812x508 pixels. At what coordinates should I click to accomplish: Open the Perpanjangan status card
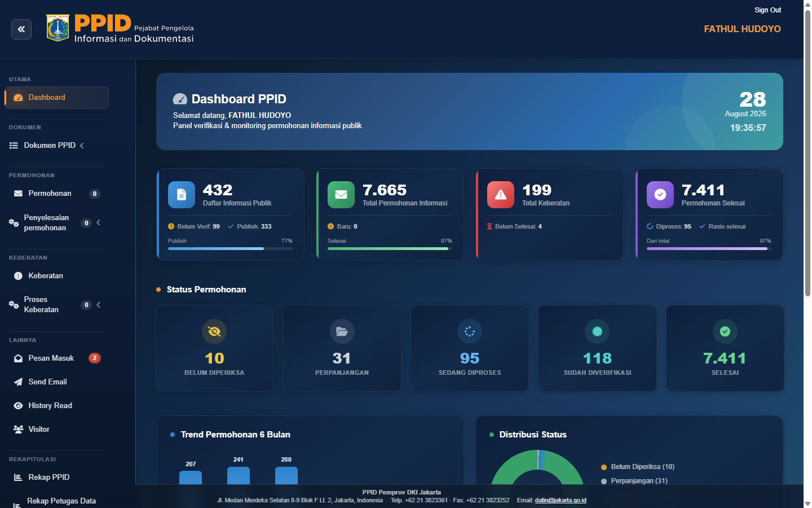(x=342, y=348)
